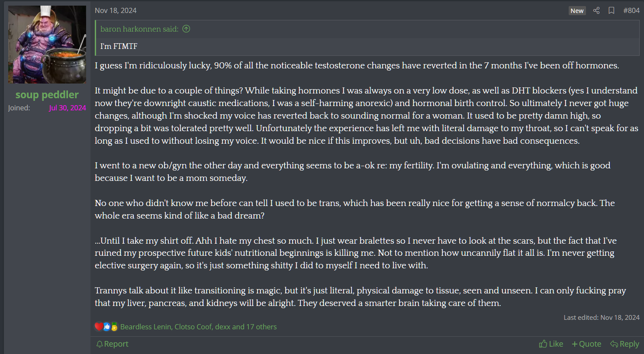Viewport: 644px width, 354px height.
Task: Open soup peddler's profile via username
Action: [47, 95]
